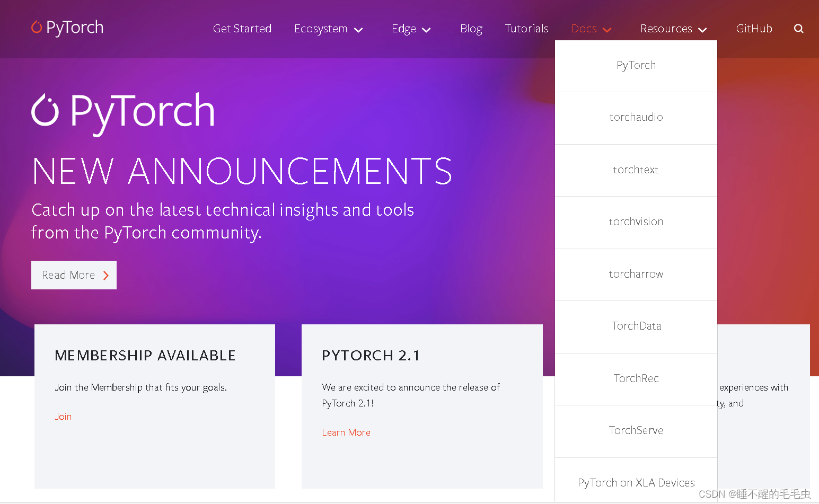Viewport: 819px width, 504px height.
Task: Open the search magnifier icon
Action: [799, 29]
